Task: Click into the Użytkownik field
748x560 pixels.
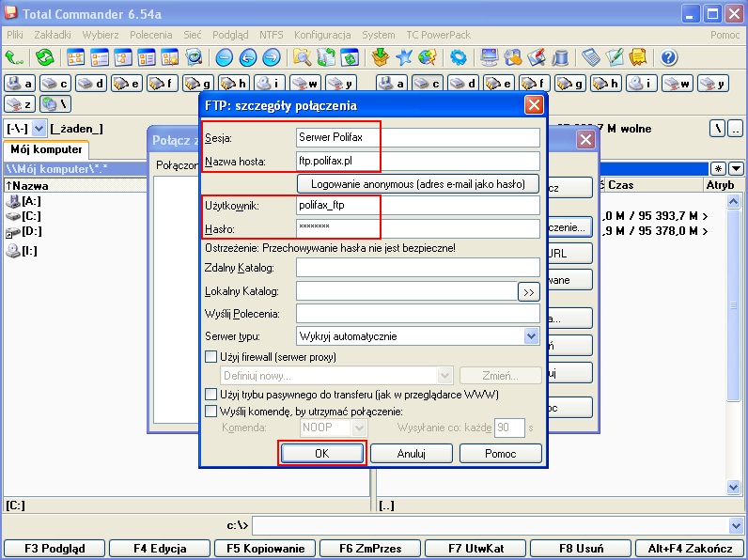Action: [418, 205]
